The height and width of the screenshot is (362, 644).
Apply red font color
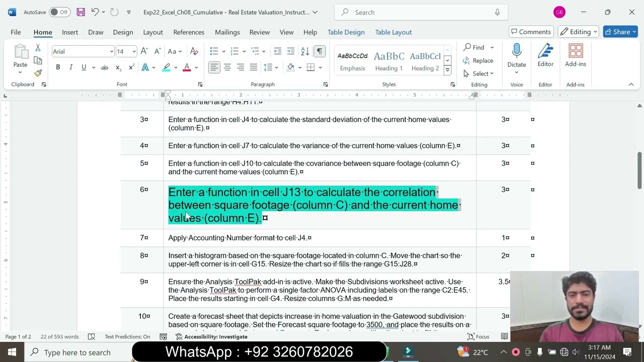[x=187, y=67]
